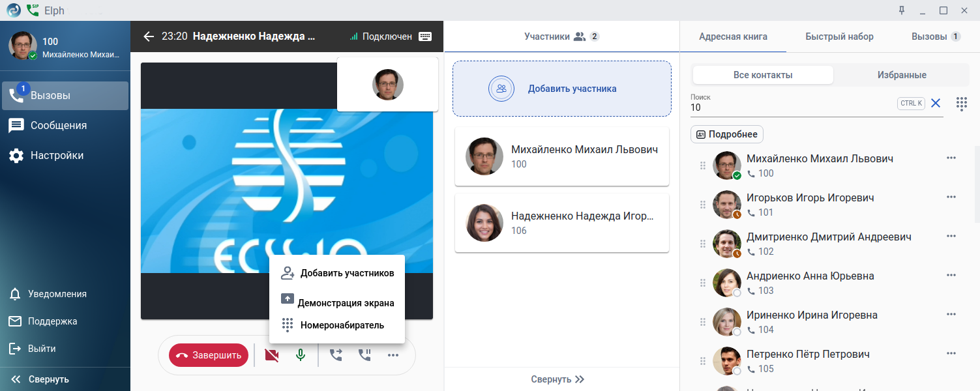The image size is (980, 391).
Task: Open options for Петренко Пётр Петрович
Action: click(x=951, y=353)
